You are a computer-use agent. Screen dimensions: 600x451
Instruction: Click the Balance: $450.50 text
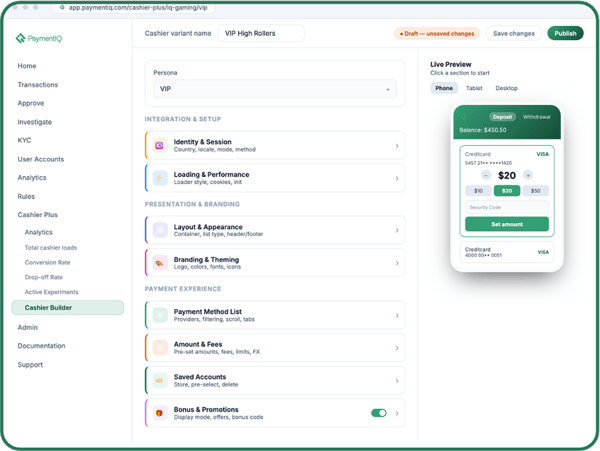click(483, 130)
